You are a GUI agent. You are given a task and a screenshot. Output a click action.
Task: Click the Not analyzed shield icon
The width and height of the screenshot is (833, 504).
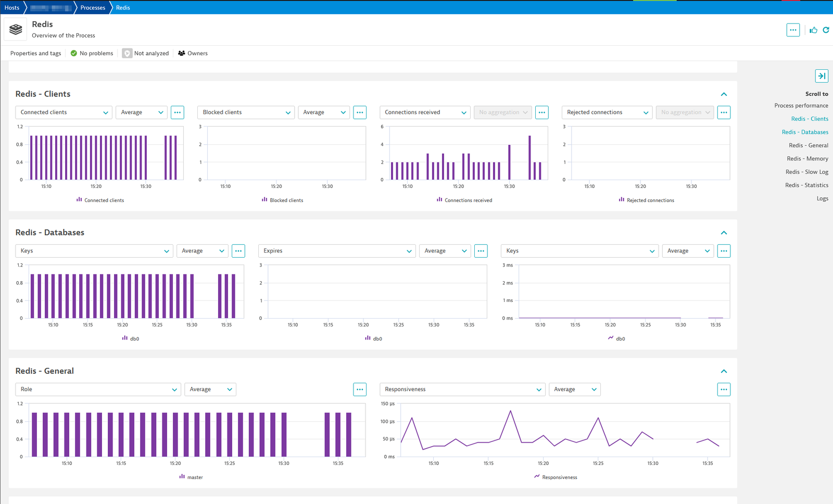coord(127,53)
